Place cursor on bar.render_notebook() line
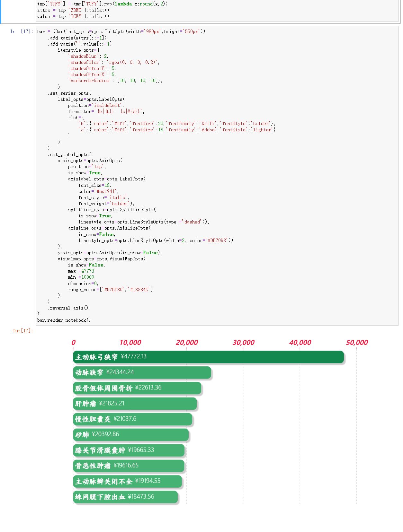This screenshot has width=403, height=532. coord(64,320)
